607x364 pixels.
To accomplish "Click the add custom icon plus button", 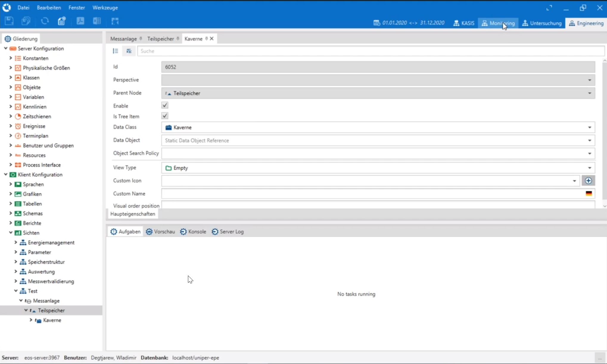I will tap(588, 181).
